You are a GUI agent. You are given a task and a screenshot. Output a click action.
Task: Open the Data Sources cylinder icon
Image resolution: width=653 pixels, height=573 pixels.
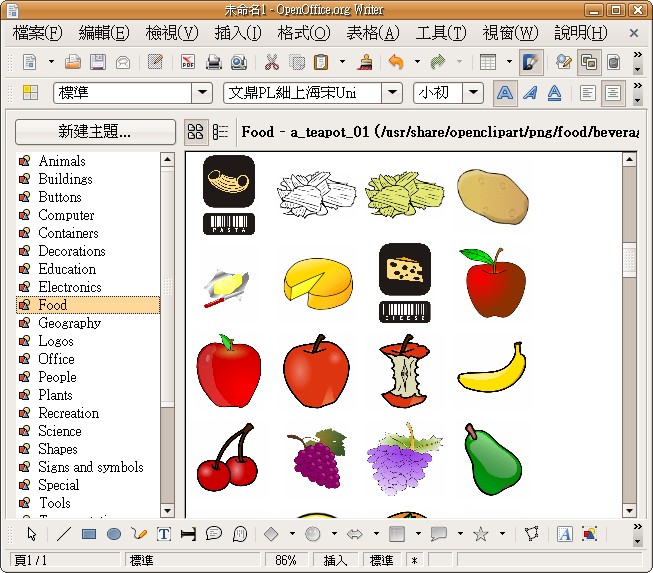(x=613, y=62)
